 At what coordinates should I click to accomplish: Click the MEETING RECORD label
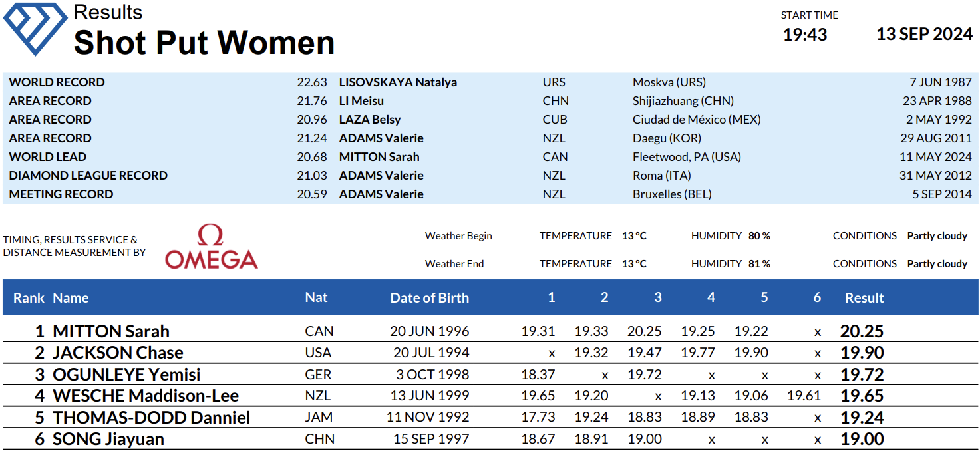[x=61, y=194]
